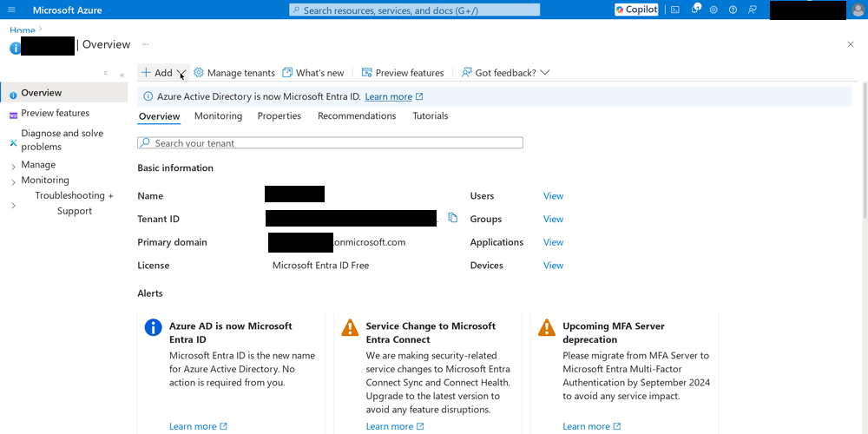The height and width of the screenshot is (434, 868).
Task: Switch to the Monitoring tab
Action: (x=218, y=115)
